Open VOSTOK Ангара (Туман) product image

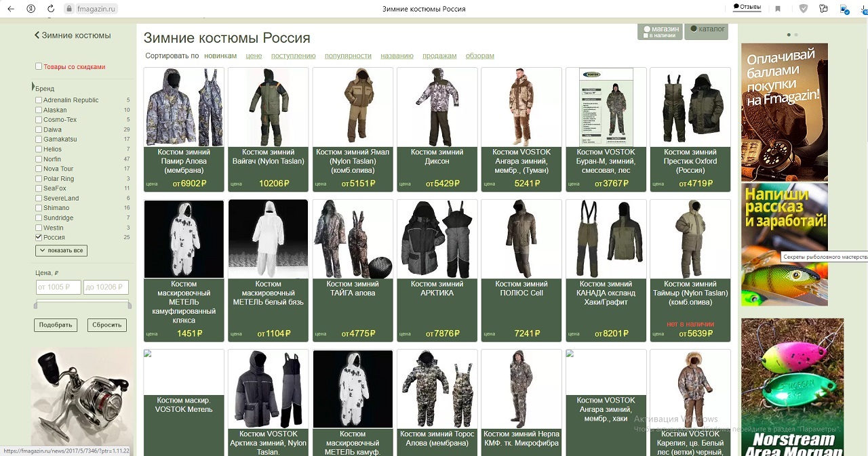coord(521,107)
